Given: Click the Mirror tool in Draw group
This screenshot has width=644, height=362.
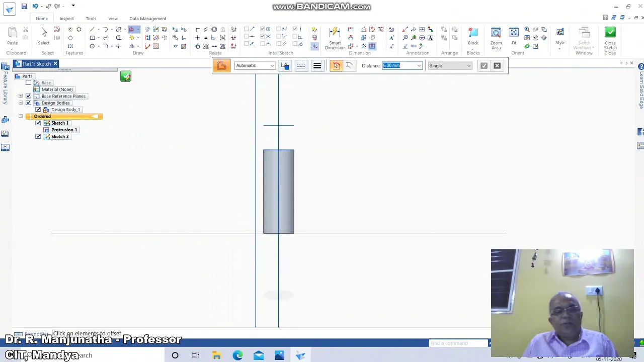Looking at the screenshot, I should (x=132, y=46).
